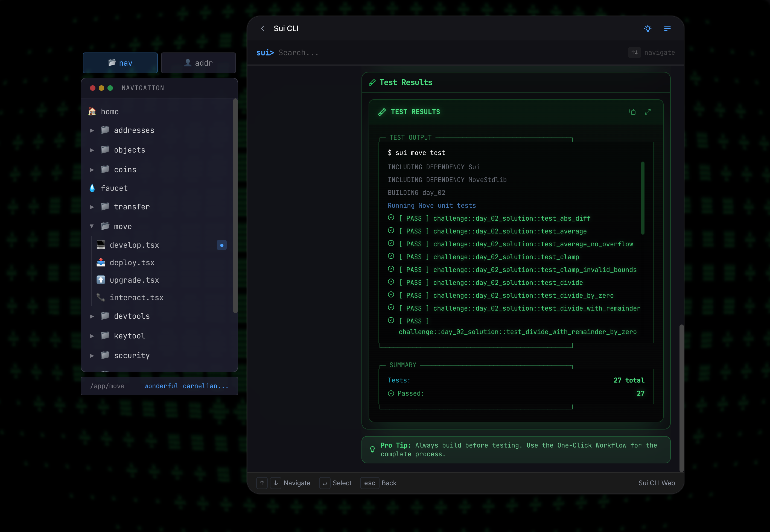Viewport: 770px width, 532px height.
Task: Click the home house icon
Action: click(92, 112)
